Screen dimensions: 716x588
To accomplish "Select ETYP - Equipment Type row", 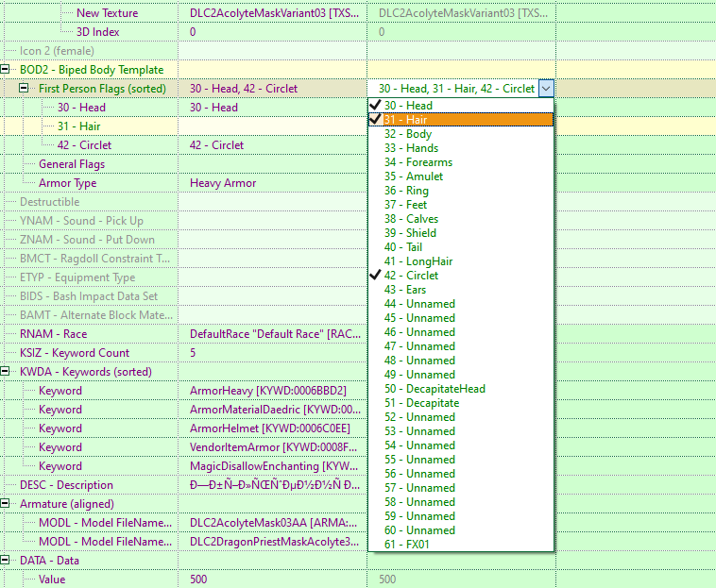I will 77,277.
